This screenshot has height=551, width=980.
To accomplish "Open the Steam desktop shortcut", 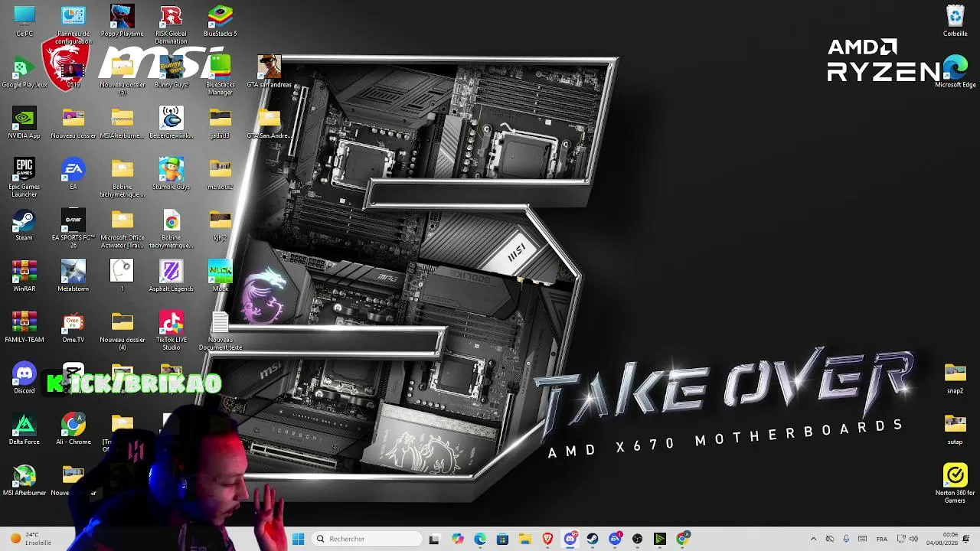I will [x=24, y=225].
